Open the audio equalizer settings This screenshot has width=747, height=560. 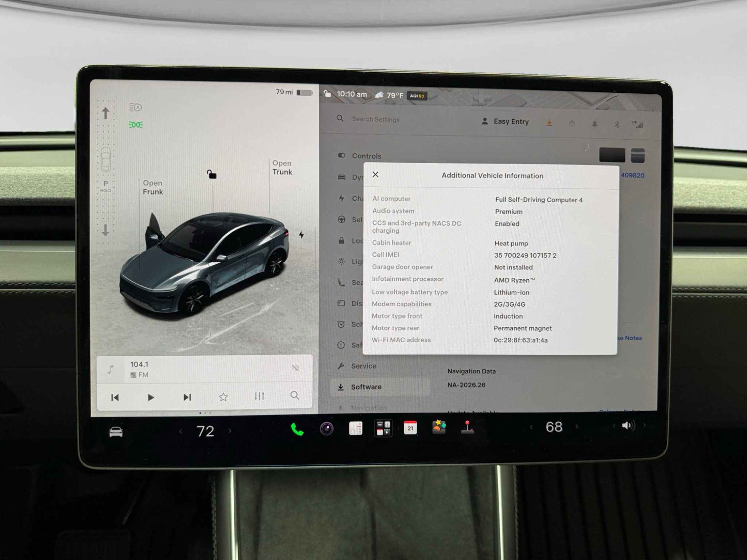(259, 396)
